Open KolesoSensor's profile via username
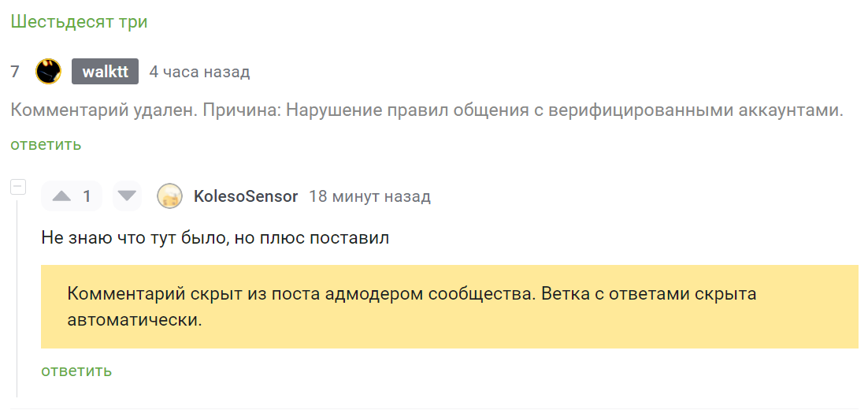868x410 pixels. pos(246,196)
